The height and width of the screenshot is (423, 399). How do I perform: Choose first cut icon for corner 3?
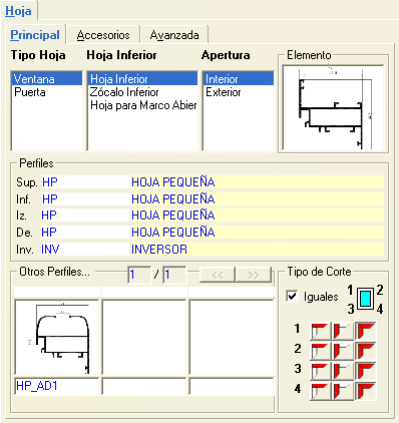tap(320, 371)
